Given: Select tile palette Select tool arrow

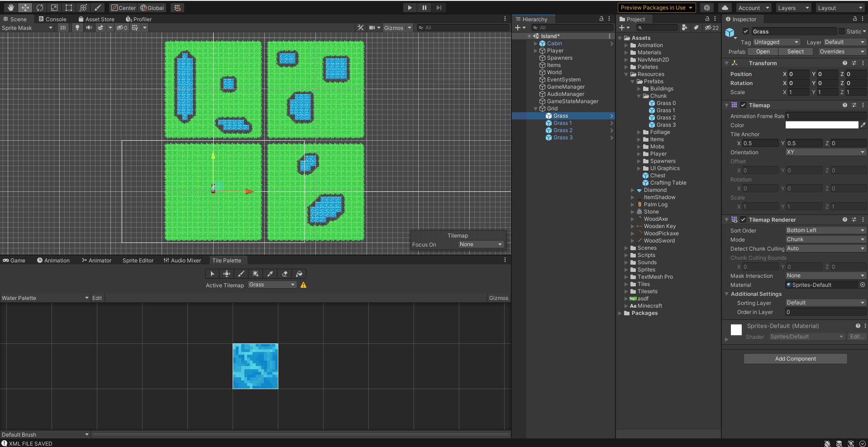Looking at the screenshot, I should 212,274.
